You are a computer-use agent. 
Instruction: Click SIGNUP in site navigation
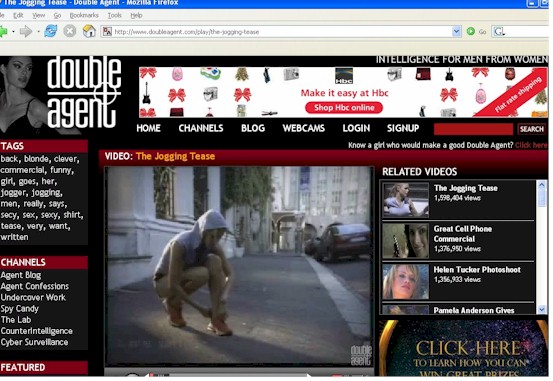[403, 128]
